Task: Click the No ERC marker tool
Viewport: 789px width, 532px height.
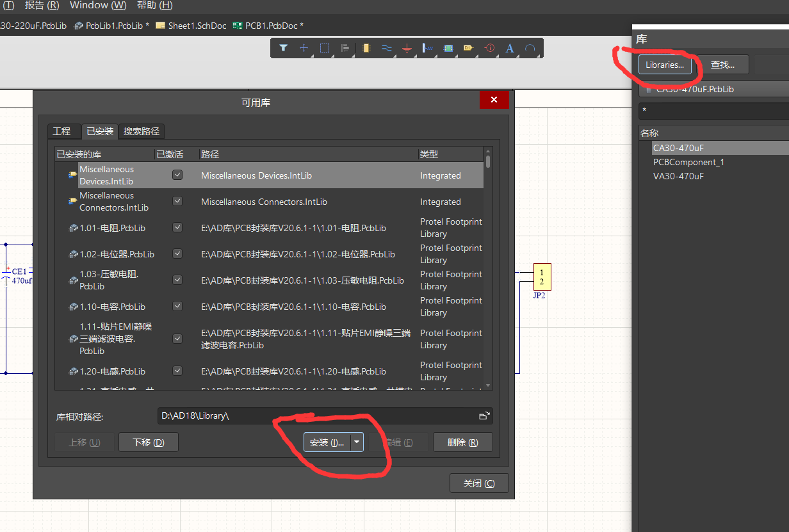Action: (489, 48)
